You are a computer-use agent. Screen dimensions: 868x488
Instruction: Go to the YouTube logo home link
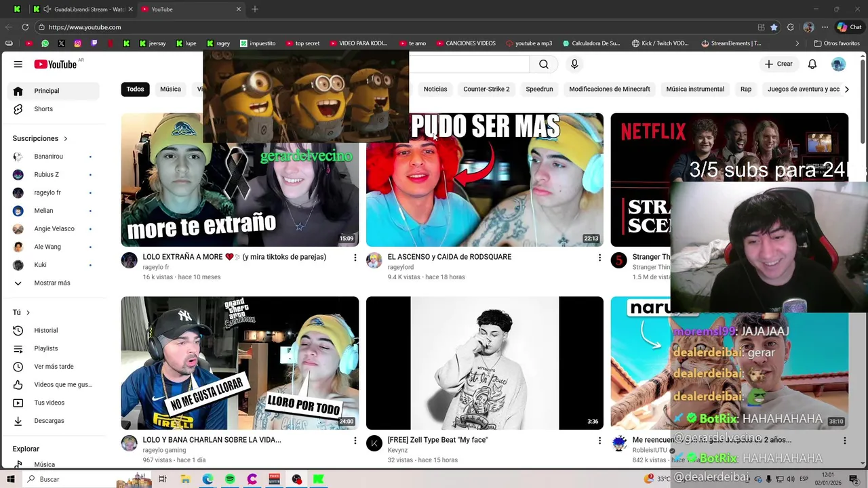click(55, 64)
